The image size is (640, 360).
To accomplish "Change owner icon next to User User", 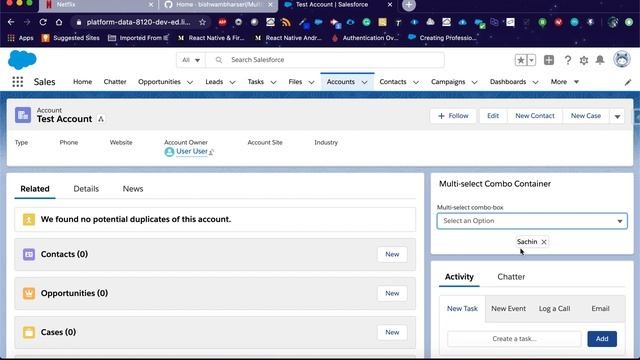I will point(211,152).
